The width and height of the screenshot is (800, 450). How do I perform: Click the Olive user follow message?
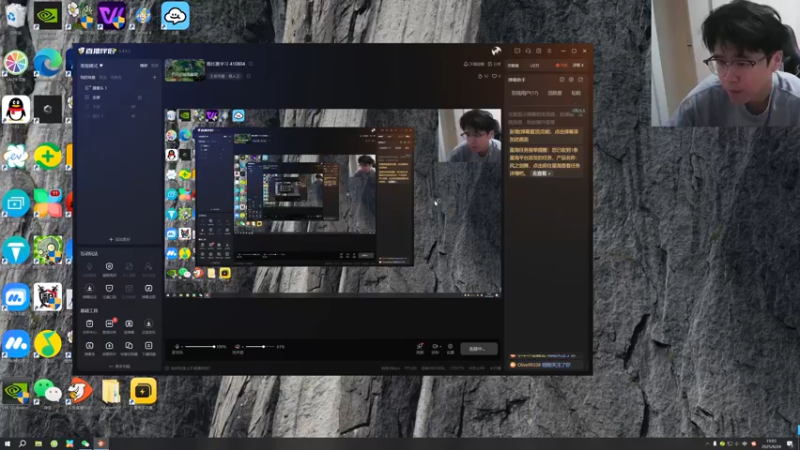pos(544,365)
